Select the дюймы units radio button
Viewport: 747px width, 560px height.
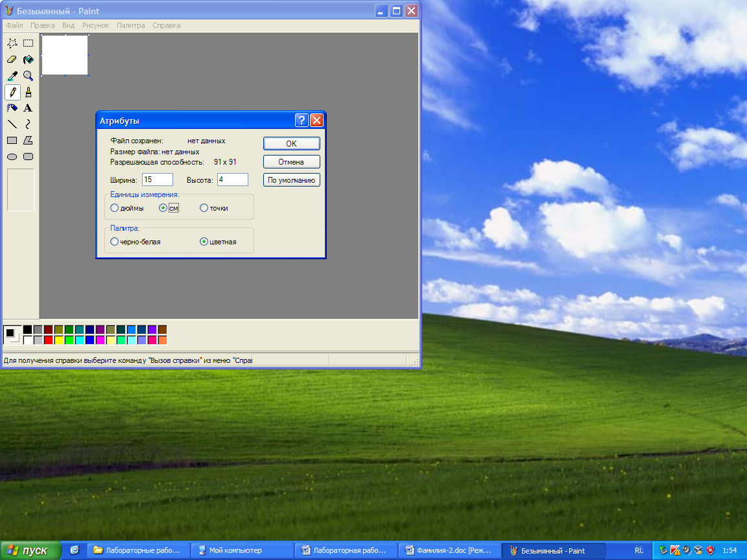pos(114,208)
